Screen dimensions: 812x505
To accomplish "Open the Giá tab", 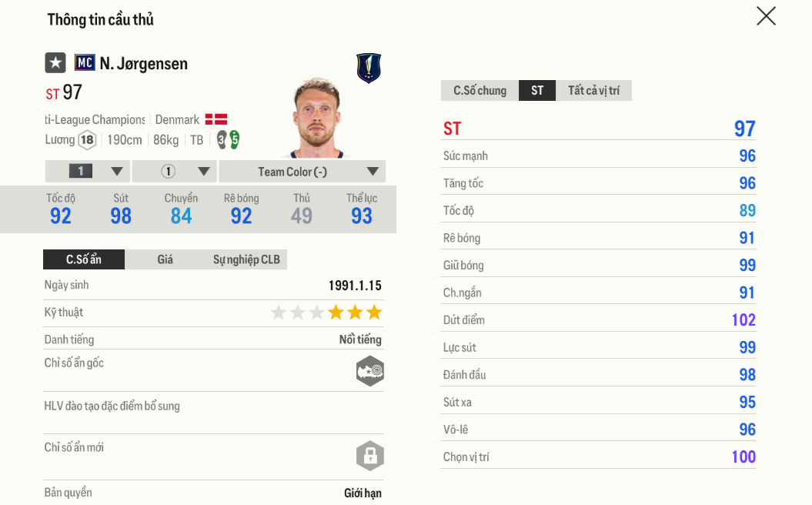I will [x=165, y=259].
